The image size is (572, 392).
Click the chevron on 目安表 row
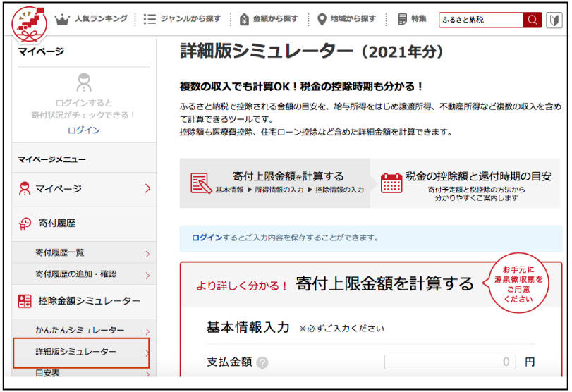pos(147,374)
